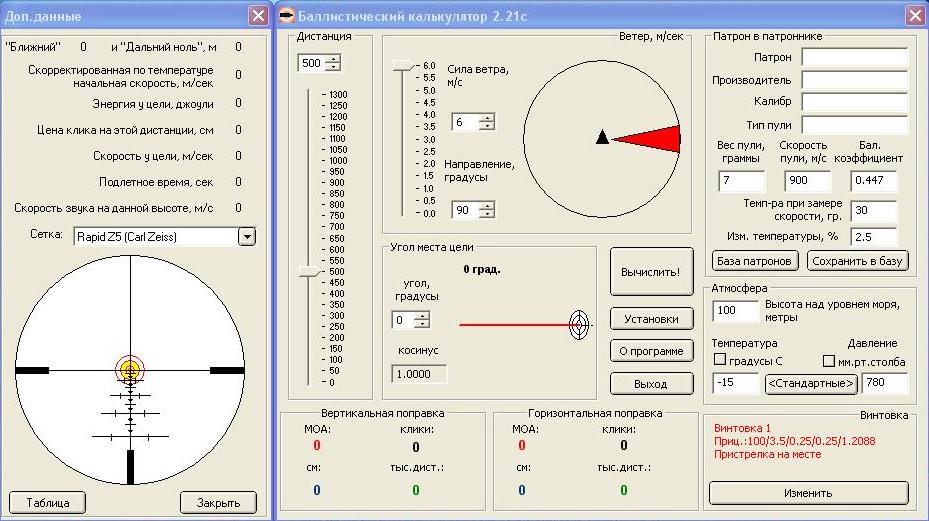The width and height of the screenshot is (929, 521).
Task: Click the ballistic calculator title bar icon
Action: (x=287, y=15)
